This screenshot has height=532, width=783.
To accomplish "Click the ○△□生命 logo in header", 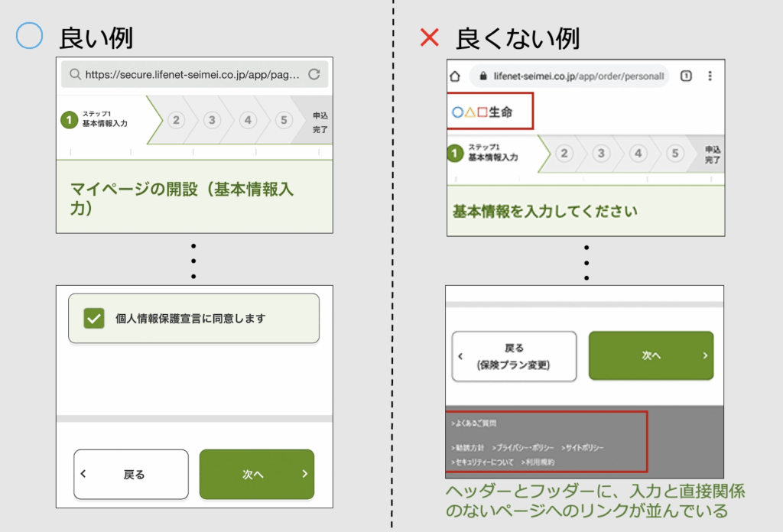I will click(482, 112).
